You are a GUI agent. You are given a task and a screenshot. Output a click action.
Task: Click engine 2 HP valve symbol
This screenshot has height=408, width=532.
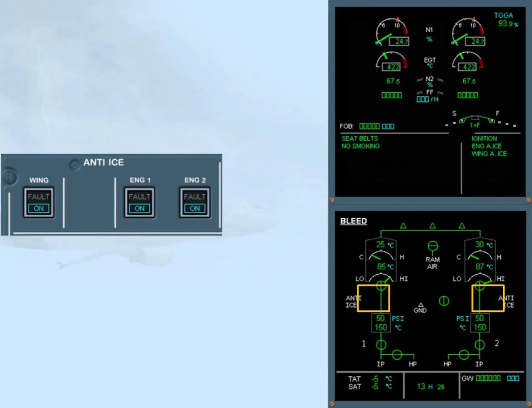(464, 355)
